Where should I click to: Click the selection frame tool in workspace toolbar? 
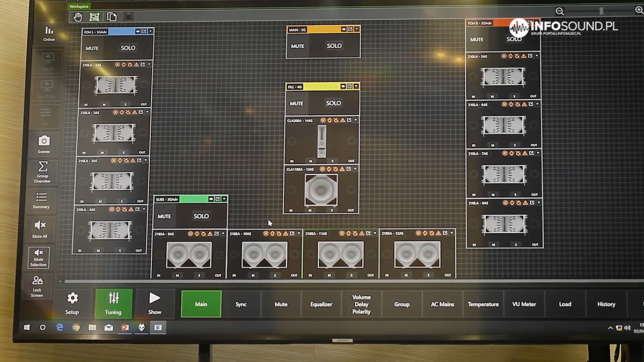[94, 17]
